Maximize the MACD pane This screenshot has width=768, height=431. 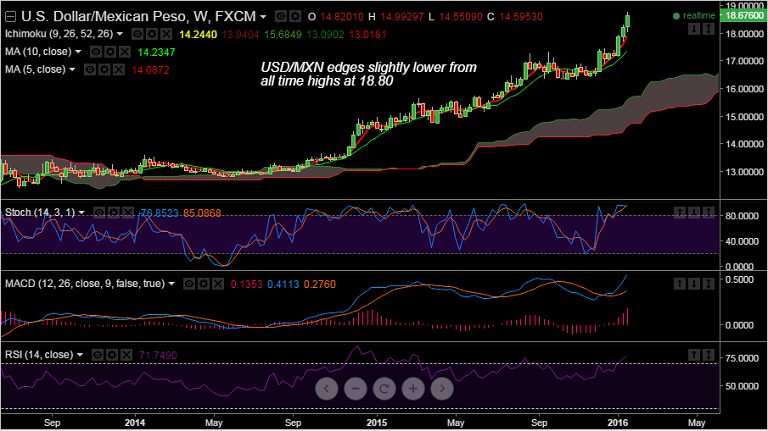(708, 284)
